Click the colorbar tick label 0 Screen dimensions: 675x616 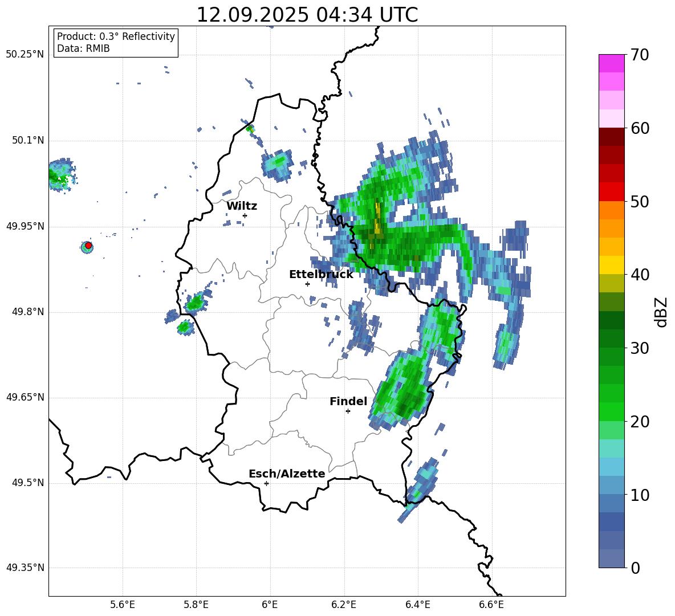pos(636,568)
